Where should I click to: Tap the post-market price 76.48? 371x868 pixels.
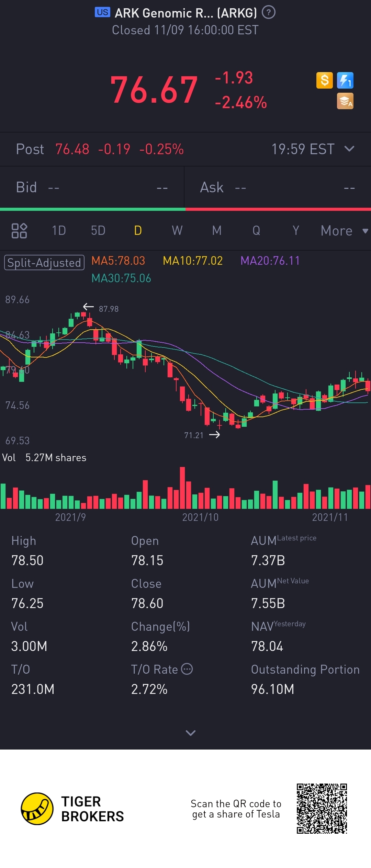point(72,149)
